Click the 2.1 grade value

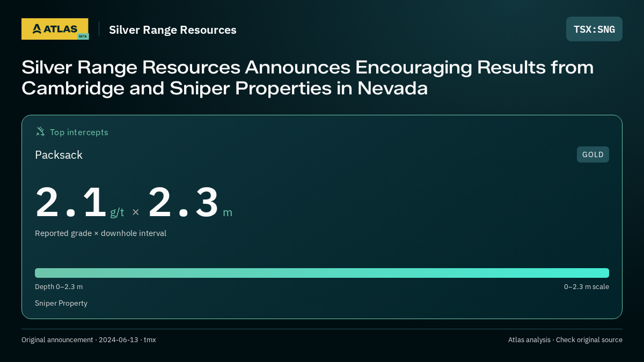tap(71, 203)
